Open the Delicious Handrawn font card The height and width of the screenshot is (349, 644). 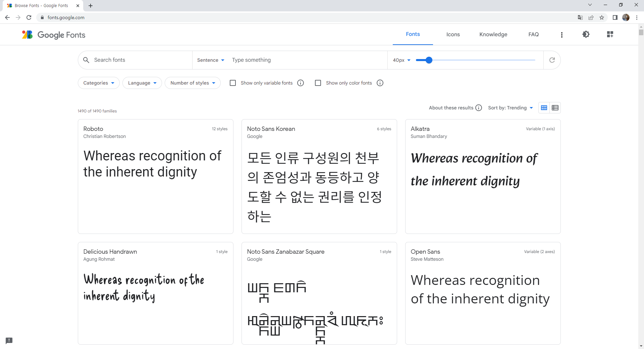pos(156,293)
